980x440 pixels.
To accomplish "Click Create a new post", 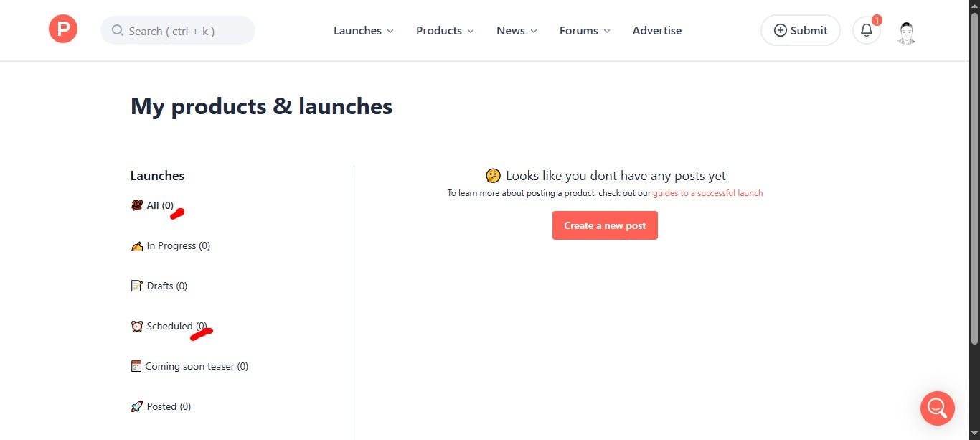I will pos(605,225).
